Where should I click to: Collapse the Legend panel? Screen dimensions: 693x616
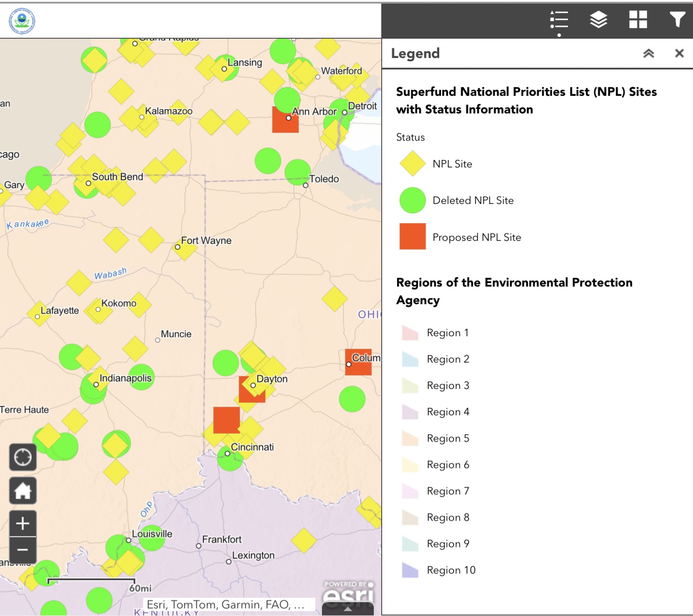pos(648,54)
